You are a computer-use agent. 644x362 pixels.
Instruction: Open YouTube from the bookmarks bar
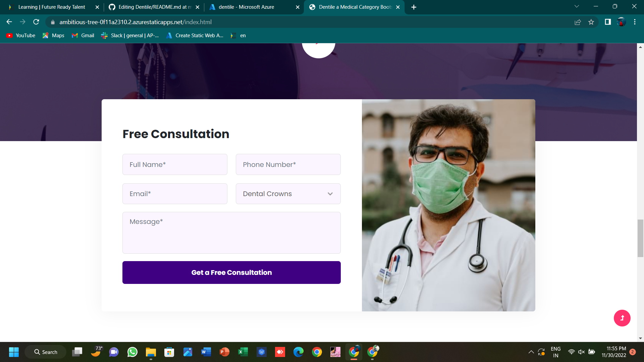pos(21,35)
